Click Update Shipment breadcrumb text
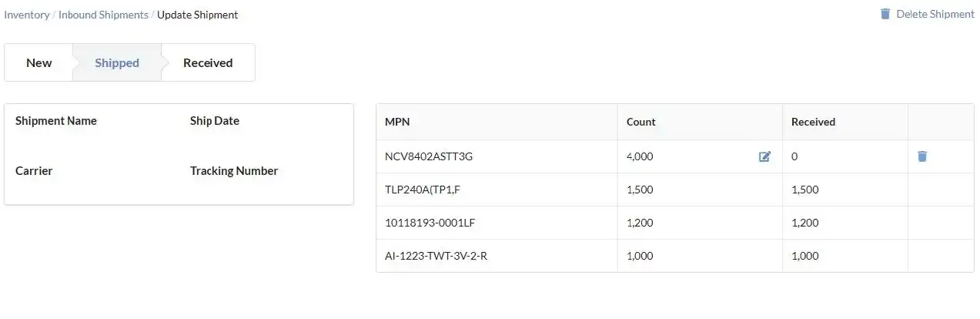This screenshot has width=980, height=319. click(197, 15)
